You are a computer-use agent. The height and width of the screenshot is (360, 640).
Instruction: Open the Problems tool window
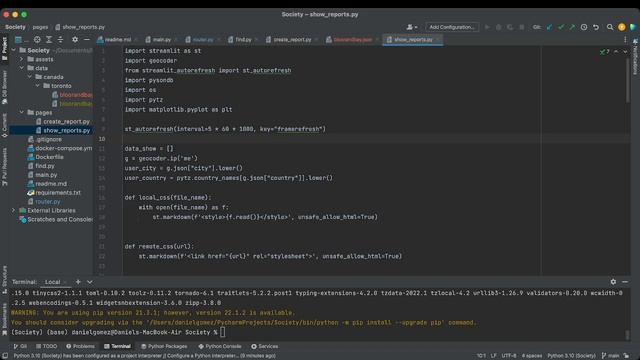tap(80, 346)
